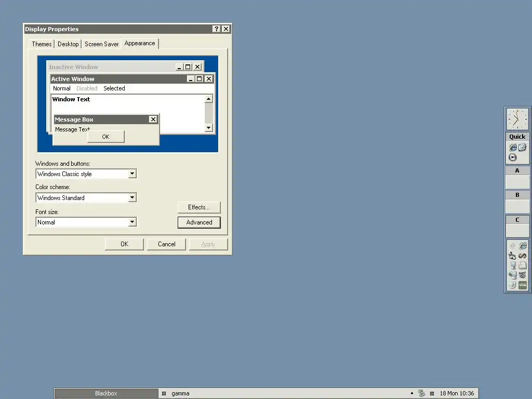Click the greyed-out Apply button

coord(208,244)
